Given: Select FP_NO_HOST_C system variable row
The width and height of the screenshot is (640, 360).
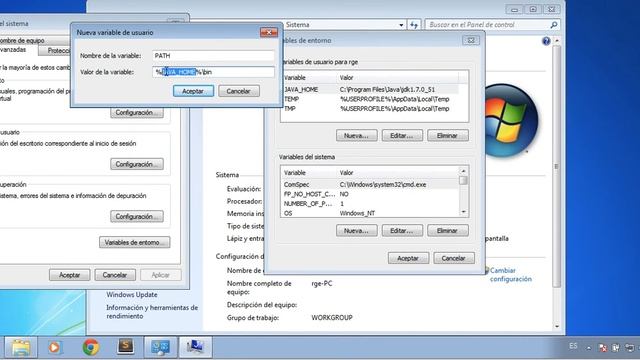Looking at the screenshot, I should pyautogui.click(x=369, y=194).
